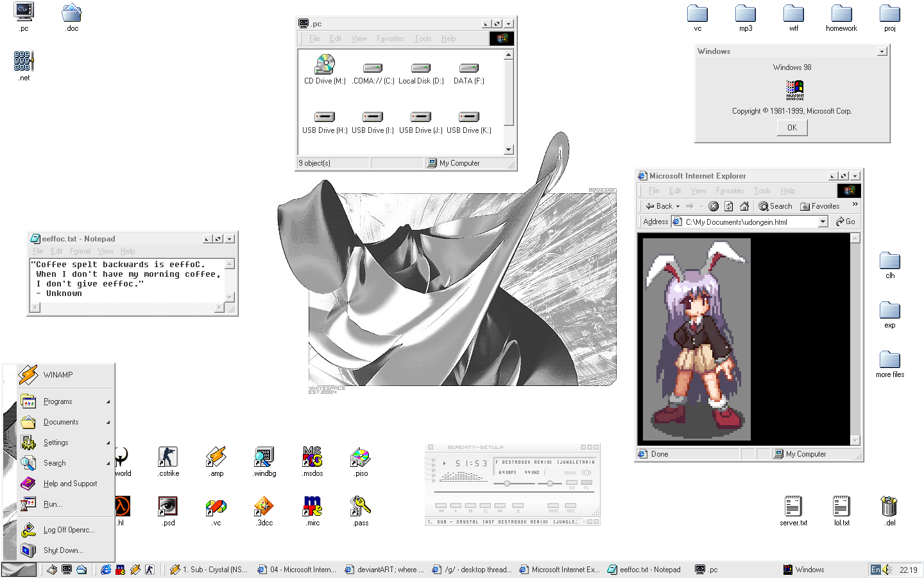Adjust the Winamp volume slider knob
Image resolution: width=924 pixels, height=578 pixels.
507,483
